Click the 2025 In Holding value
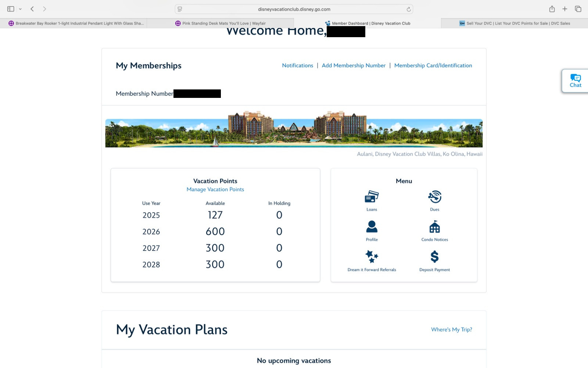 tap(279, 215)
